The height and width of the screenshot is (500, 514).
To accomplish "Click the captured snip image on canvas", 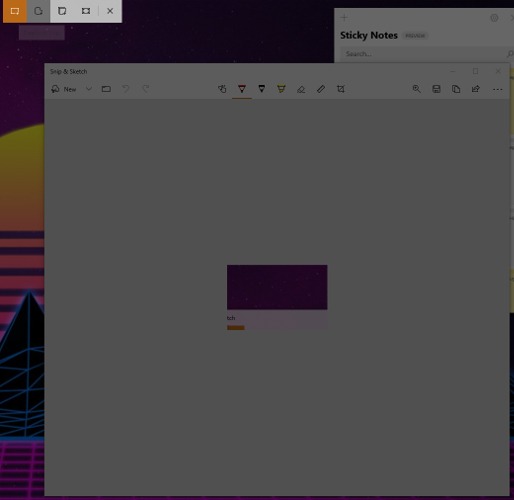I will [277, 297].
